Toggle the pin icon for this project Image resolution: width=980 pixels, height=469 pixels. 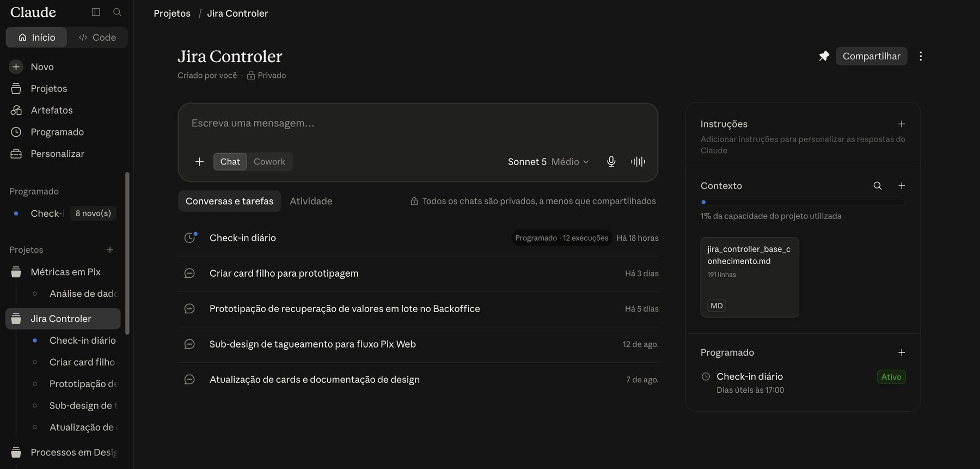824,56
